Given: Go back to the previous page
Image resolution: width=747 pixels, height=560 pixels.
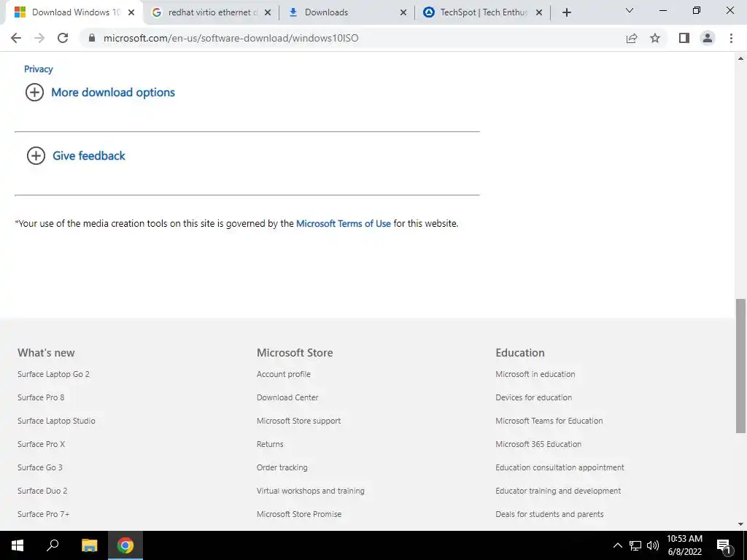Looking at the screenshot, I should tap(16, 38).
